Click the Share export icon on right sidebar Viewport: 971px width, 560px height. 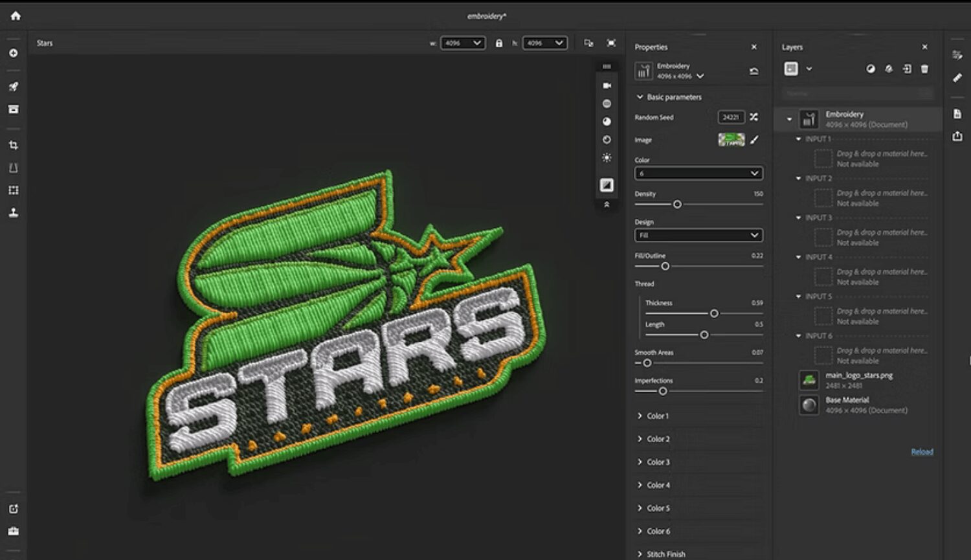[x=957, y=136]
